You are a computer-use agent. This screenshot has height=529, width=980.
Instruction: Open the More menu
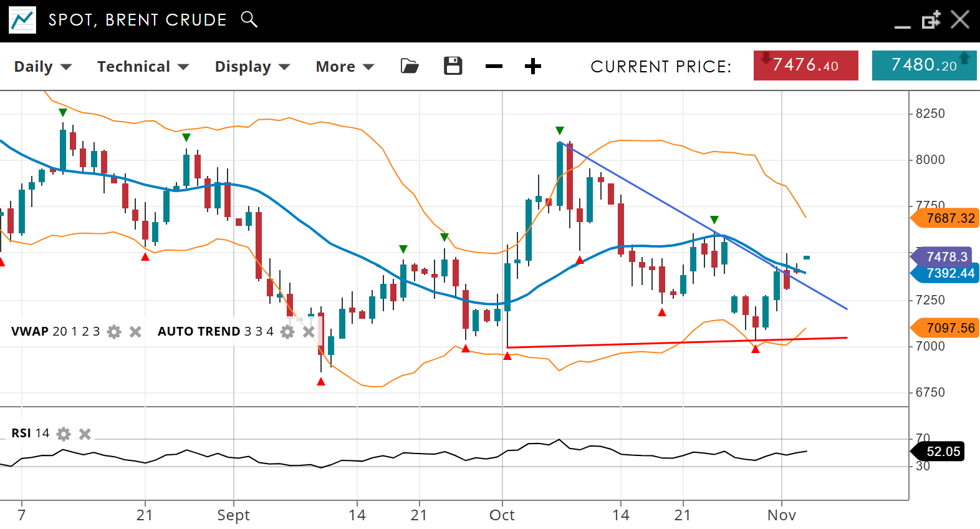pyautogui.click(x=345, y=67)
